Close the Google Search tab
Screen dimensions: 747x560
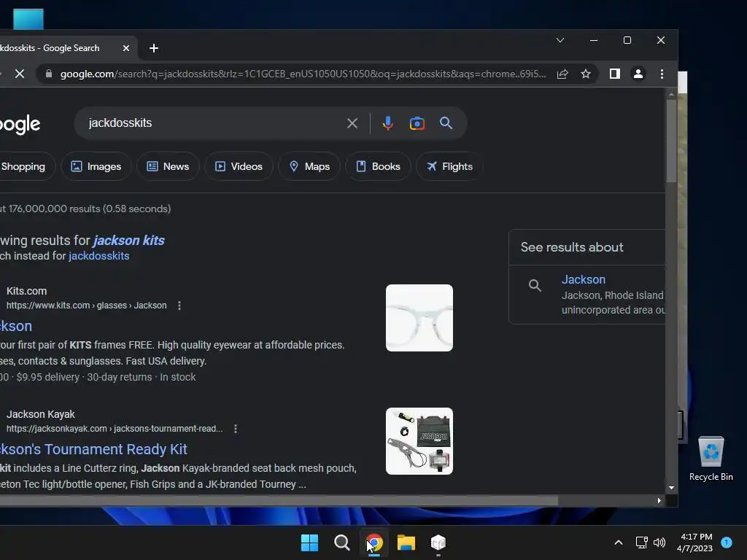(125, 48)
